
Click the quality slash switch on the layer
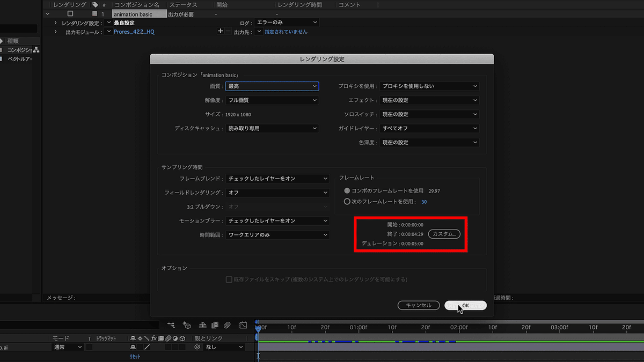click(x=147, y=347)
